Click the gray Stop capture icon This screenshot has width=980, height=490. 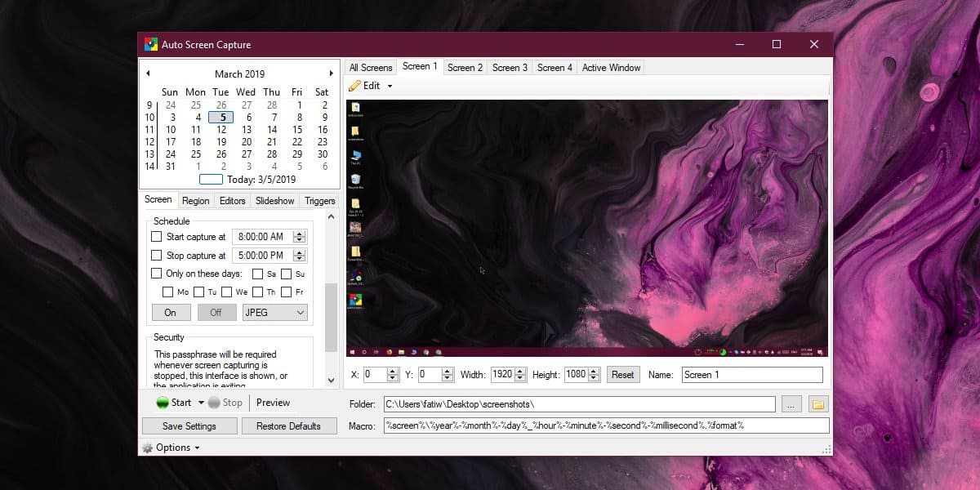[x=213, y=403]
